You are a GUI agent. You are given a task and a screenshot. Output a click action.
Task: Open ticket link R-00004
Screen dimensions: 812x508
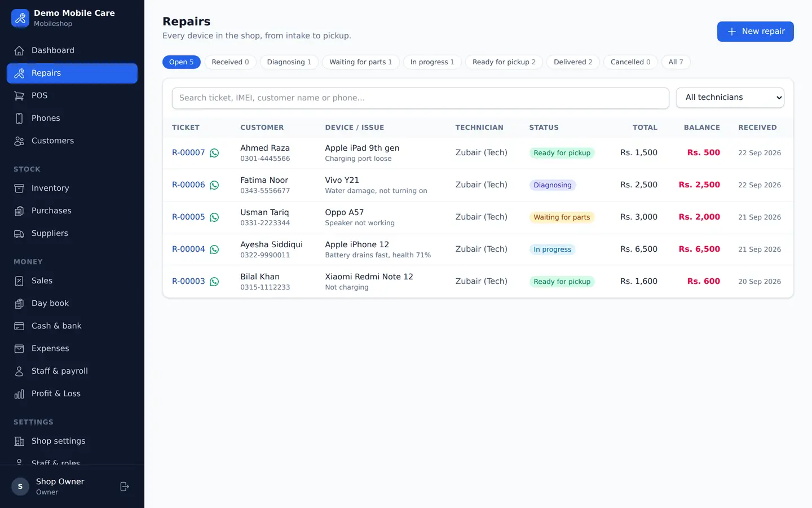tap(188, 249)
